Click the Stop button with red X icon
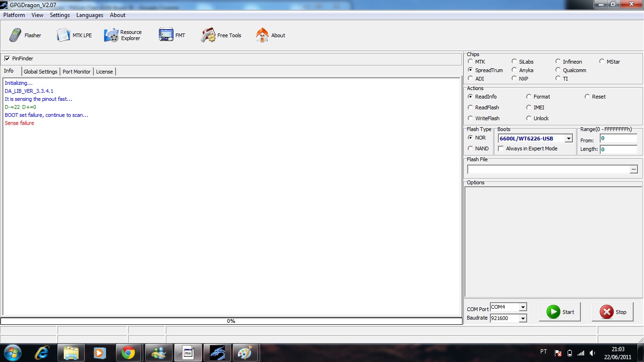644x362 pixels. click(x=612, y=312)
